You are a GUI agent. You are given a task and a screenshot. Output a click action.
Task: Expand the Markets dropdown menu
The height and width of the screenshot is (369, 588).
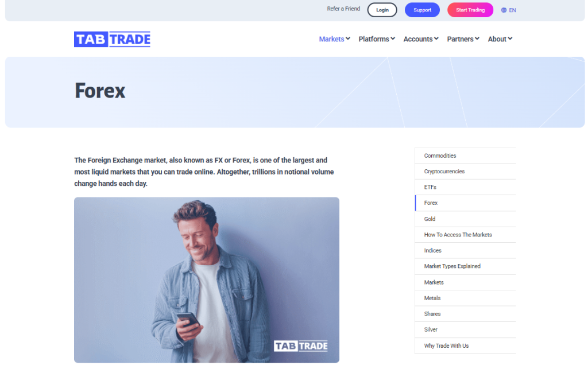tap(335, 39)
